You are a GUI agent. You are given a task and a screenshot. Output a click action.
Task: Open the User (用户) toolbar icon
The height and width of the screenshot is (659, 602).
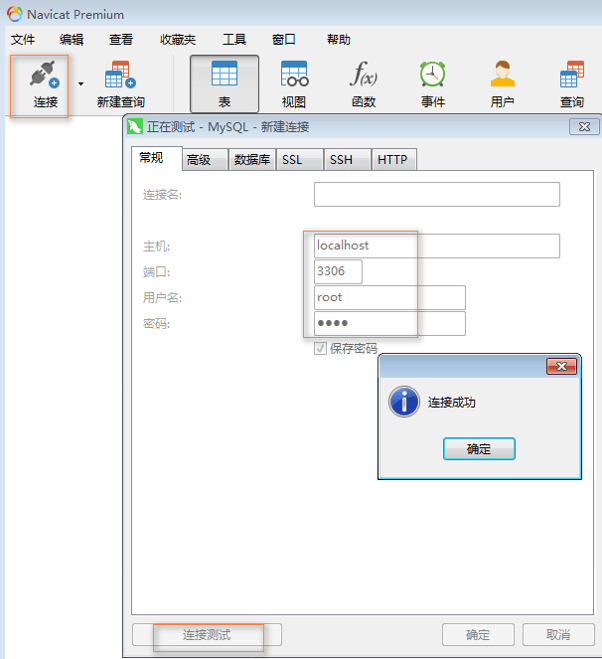502,74
